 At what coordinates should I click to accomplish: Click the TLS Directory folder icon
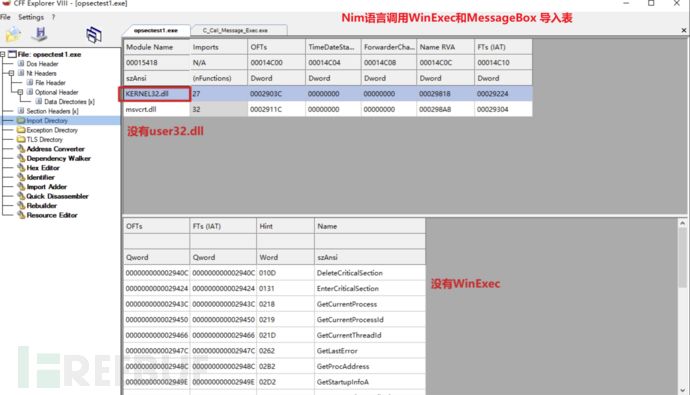pos(21,139)
